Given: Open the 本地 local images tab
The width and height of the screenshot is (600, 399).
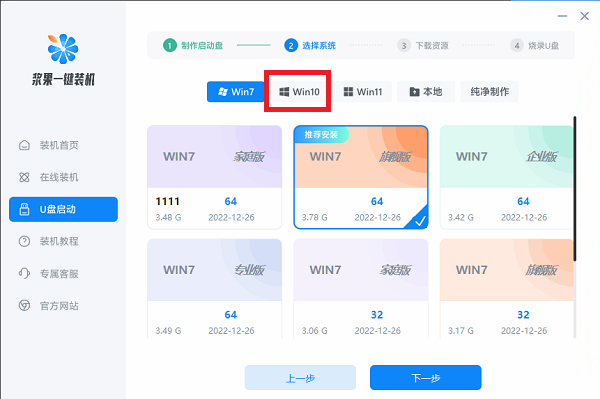Looking at the screenshot, I should coord(426,92).
